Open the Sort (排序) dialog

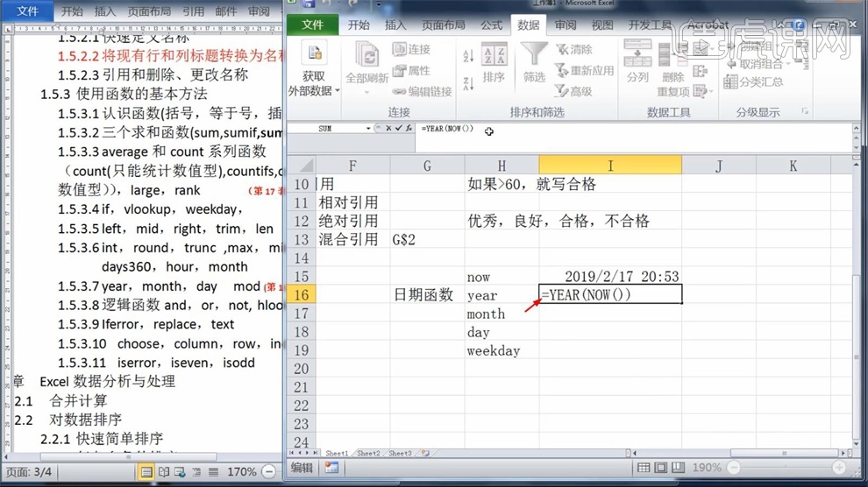[494, 62]
